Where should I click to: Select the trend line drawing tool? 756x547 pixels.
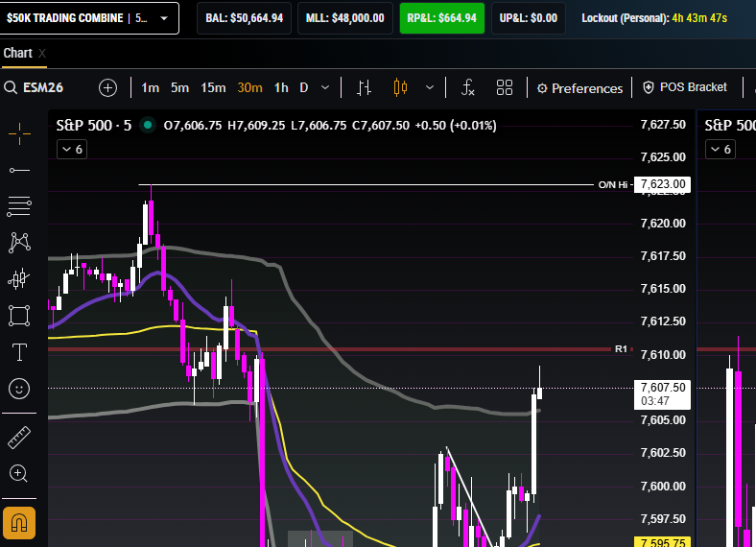tap(19, 170)
